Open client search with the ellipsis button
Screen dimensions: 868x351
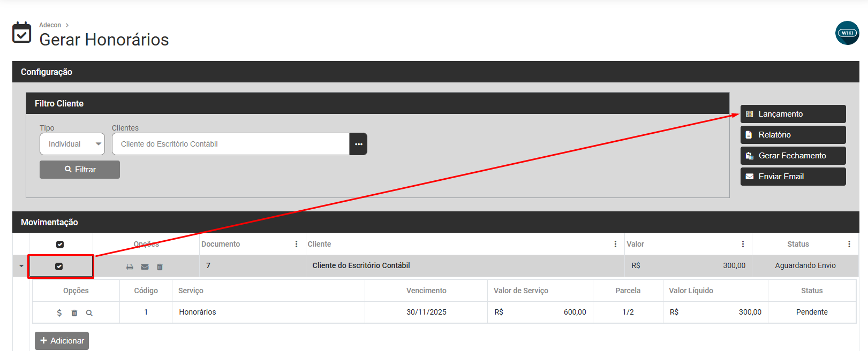[358, 144]
